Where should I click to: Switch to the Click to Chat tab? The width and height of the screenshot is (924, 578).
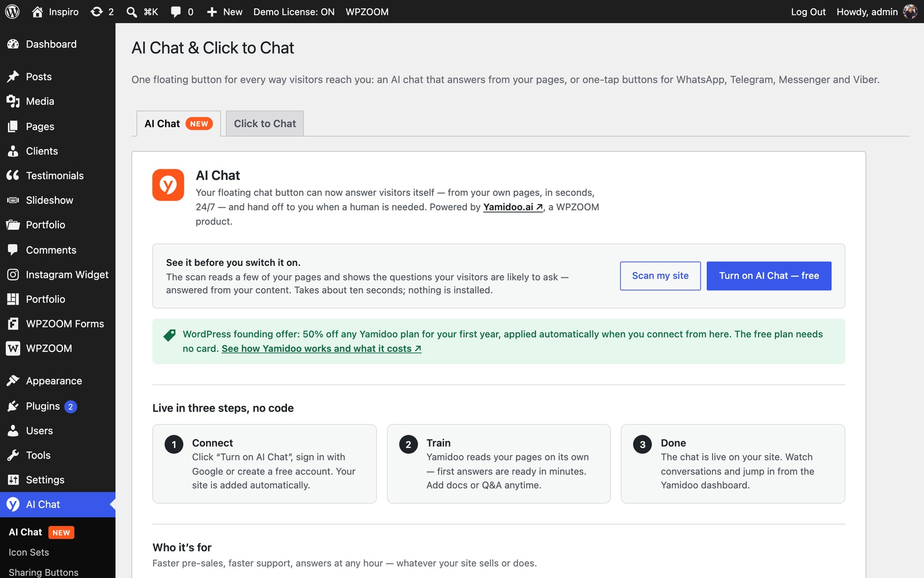(x=264, y=124)
